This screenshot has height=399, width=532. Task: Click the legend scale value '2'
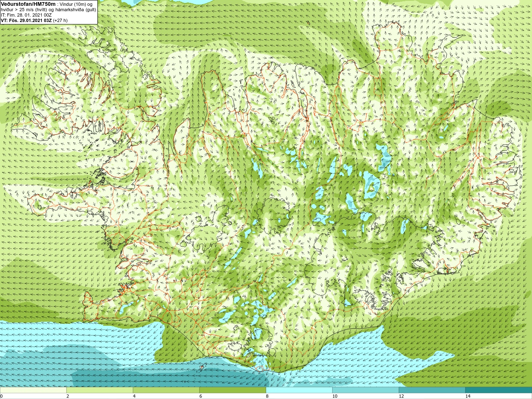point(67,396)
